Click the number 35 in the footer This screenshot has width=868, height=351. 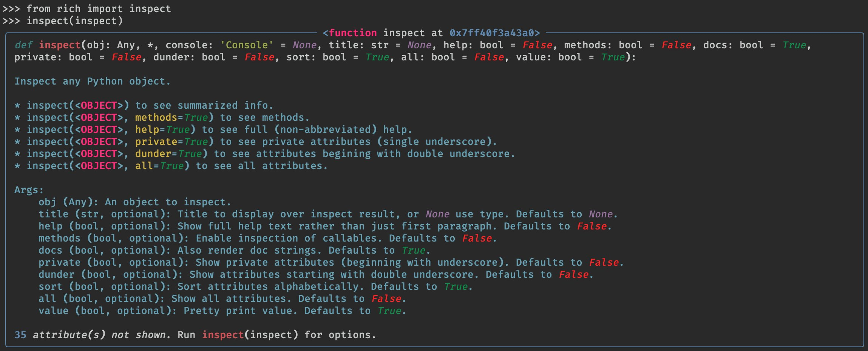tap(20, 335)
